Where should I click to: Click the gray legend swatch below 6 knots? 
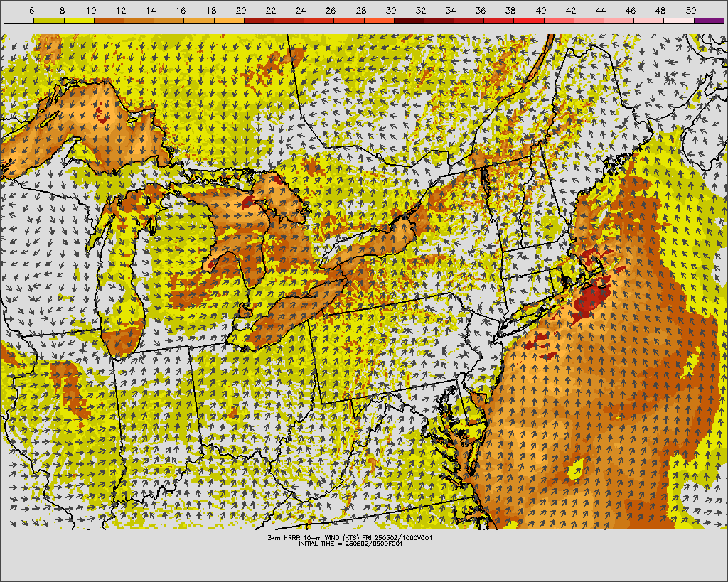pos(19,21)
